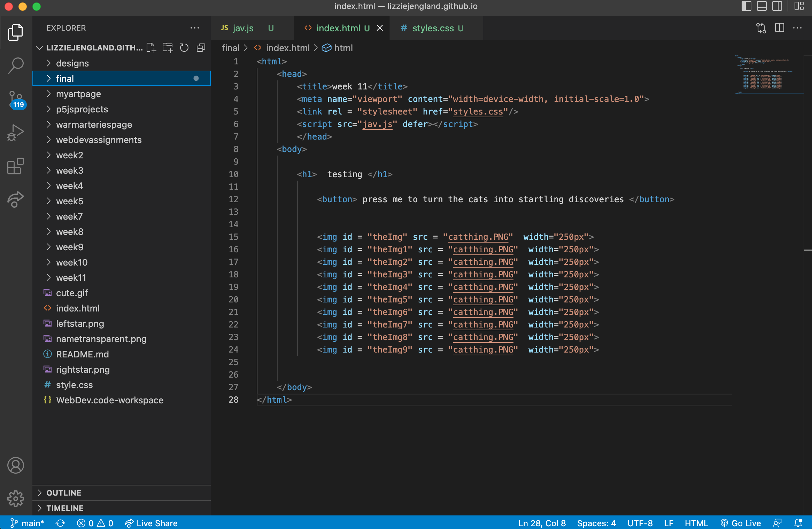
Task: Click the Refresh Explorer icon
Action: pos(184,48)
